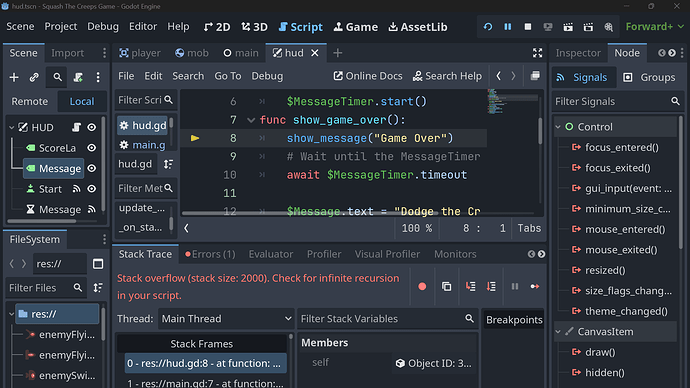690x388 pixels.
Task: Collapse res:// folder in FileSystem
Action: 12,314
